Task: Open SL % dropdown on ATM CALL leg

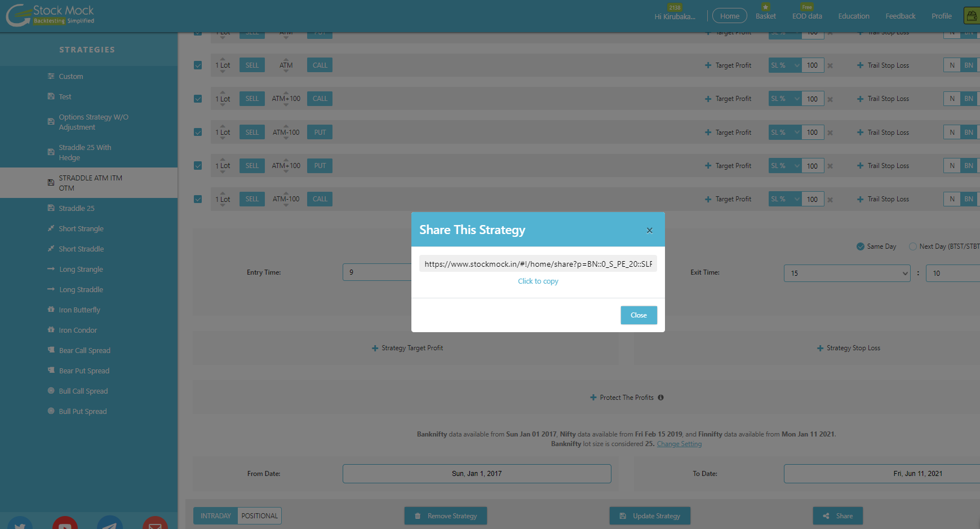Action: pos(785,65)
